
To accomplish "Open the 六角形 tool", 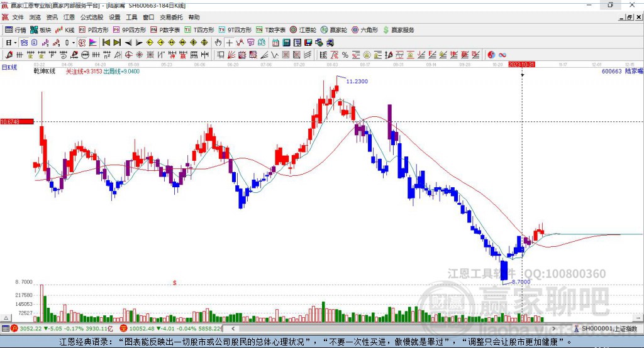I will 365,30.
